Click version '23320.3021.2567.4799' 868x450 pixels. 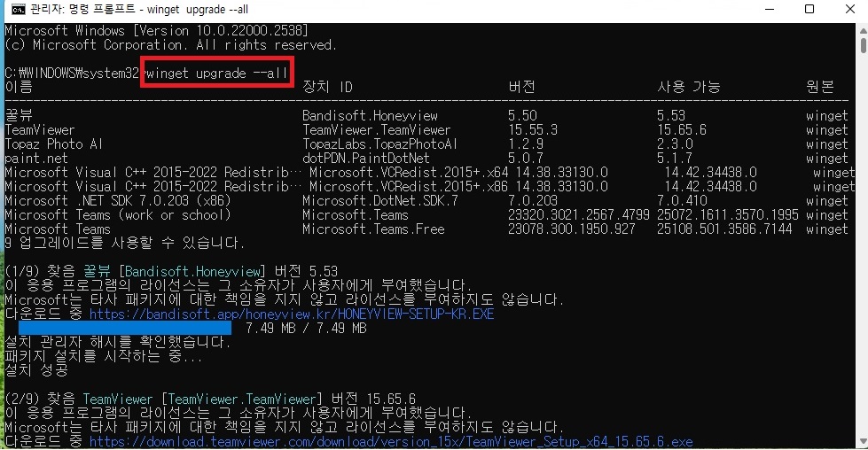click(578, 215)
